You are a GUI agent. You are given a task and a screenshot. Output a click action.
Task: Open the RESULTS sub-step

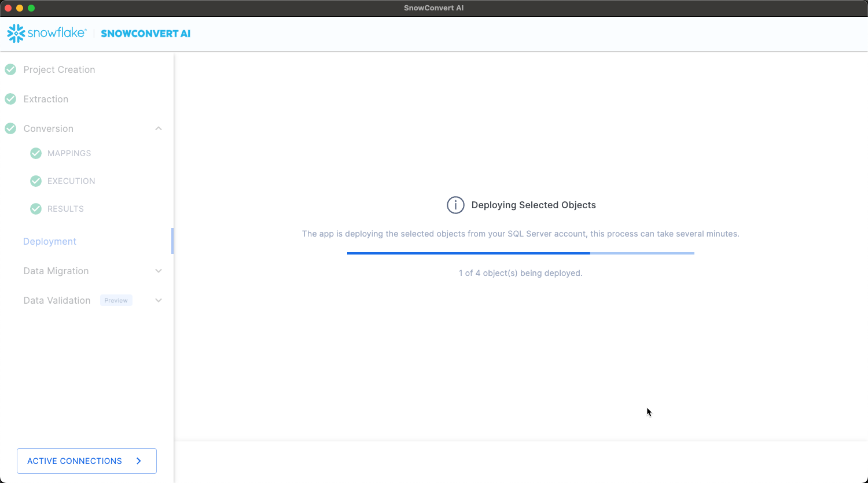point(65,209)
